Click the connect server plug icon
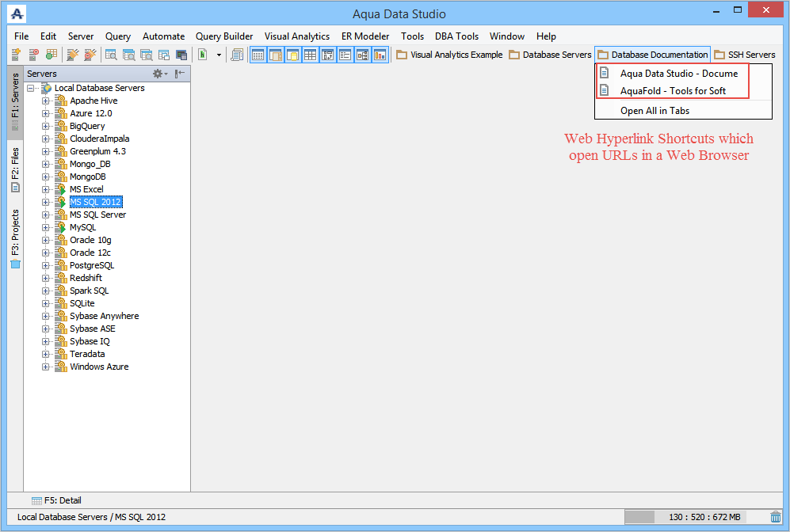790x532 pixels. pos(73,55)
